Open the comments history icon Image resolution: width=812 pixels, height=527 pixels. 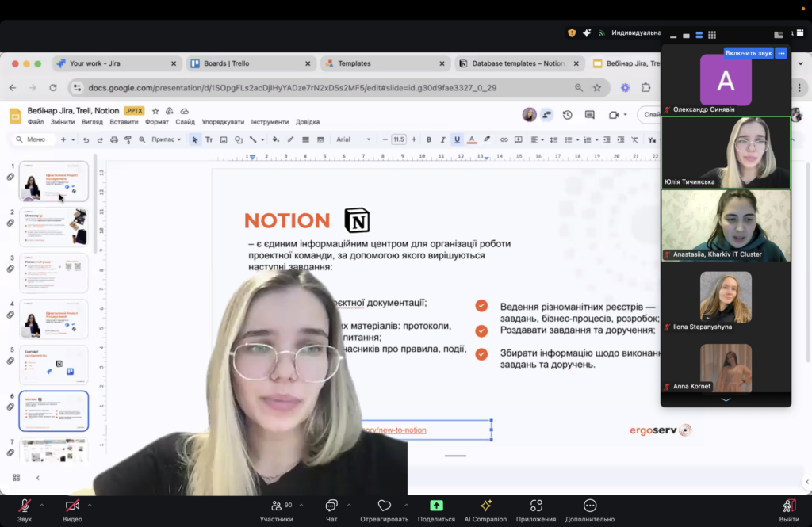[590, 115]
